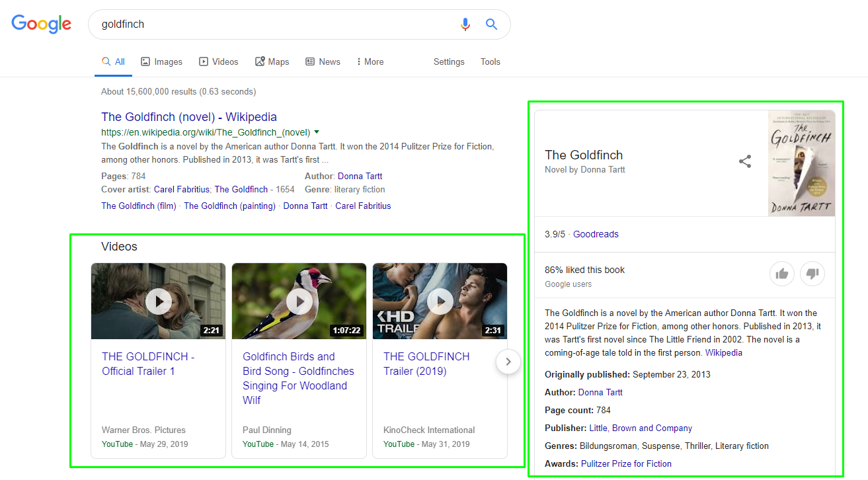Open THE GOLDFINCH Trailer (2019) title link

tap(426, 364)
